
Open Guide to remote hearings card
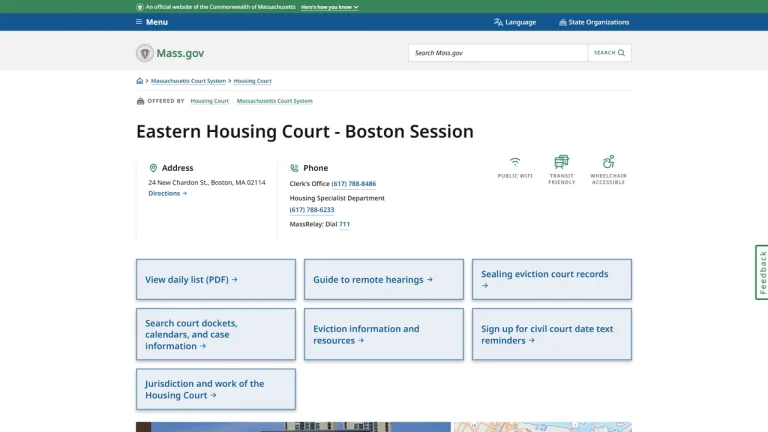(384, 279)
